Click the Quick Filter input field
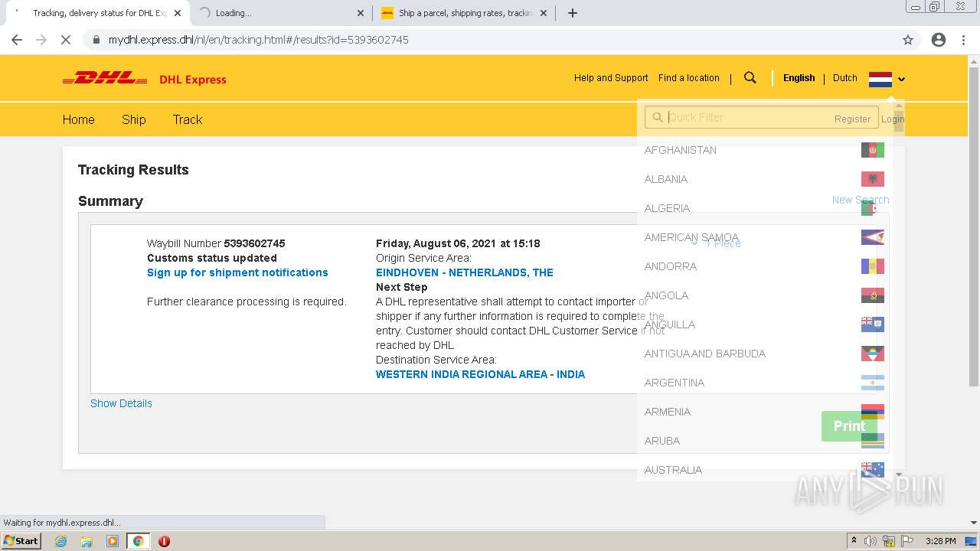The image size is (980, 551). coord(761,117)
